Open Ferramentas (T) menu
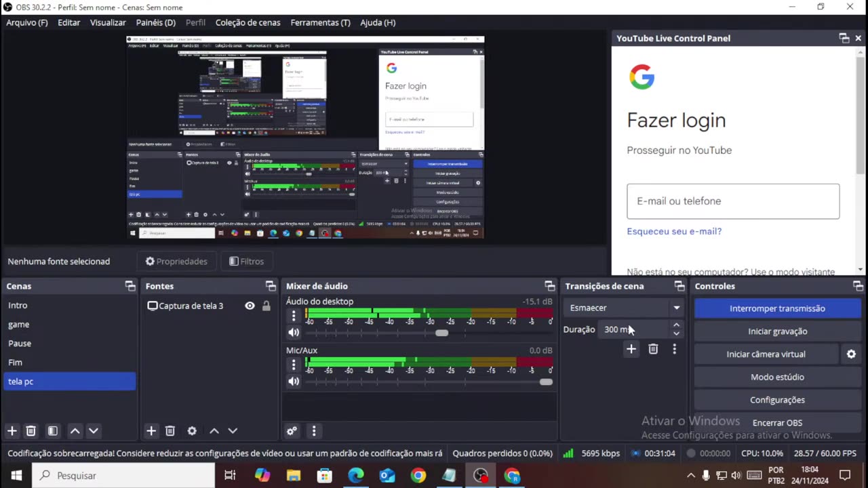The width and height of the screenshot is (868, 488). (320, 22)
